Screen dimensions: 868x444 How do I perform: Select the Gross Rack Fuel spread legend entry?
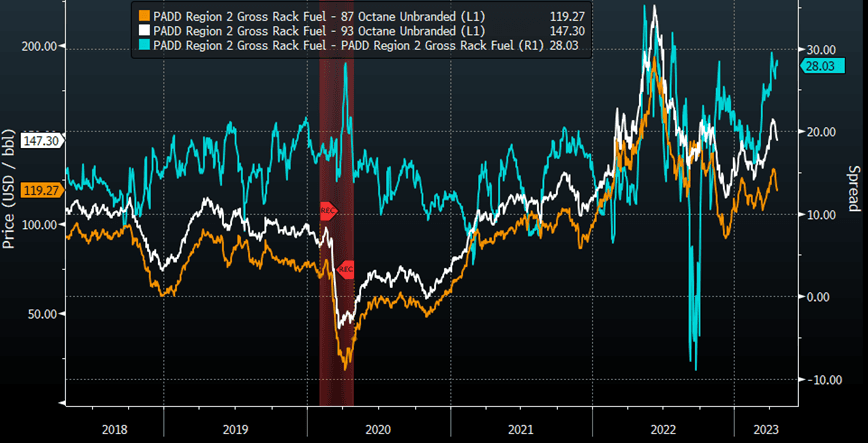(x=363, y=45)
